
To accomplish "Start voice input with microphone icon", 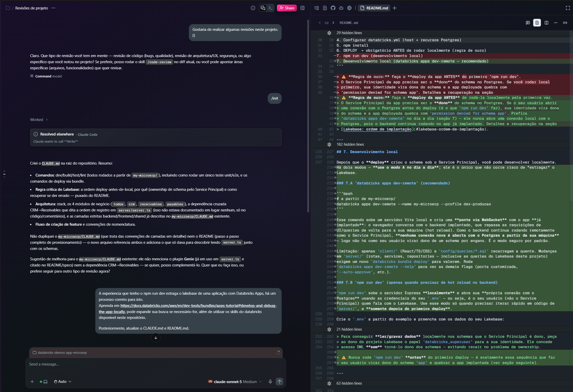I will click(x=270, y=382).
